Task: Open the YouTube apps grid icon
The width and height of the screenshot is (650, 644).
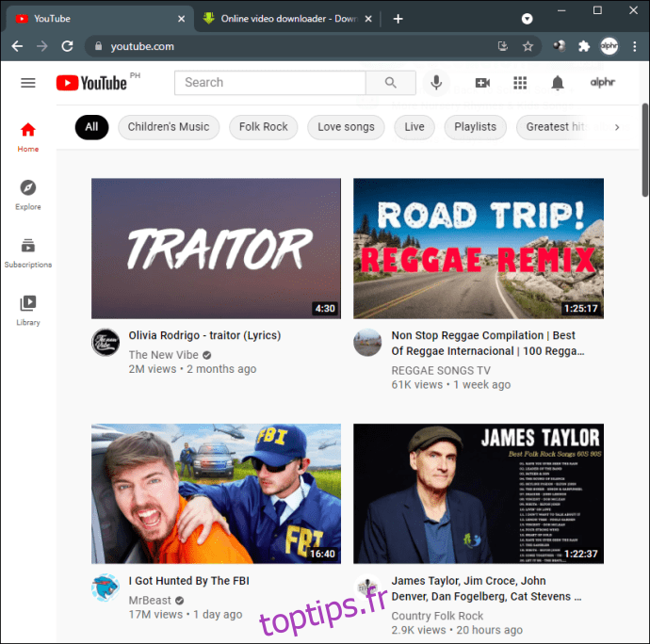Action: pos(520,83)
